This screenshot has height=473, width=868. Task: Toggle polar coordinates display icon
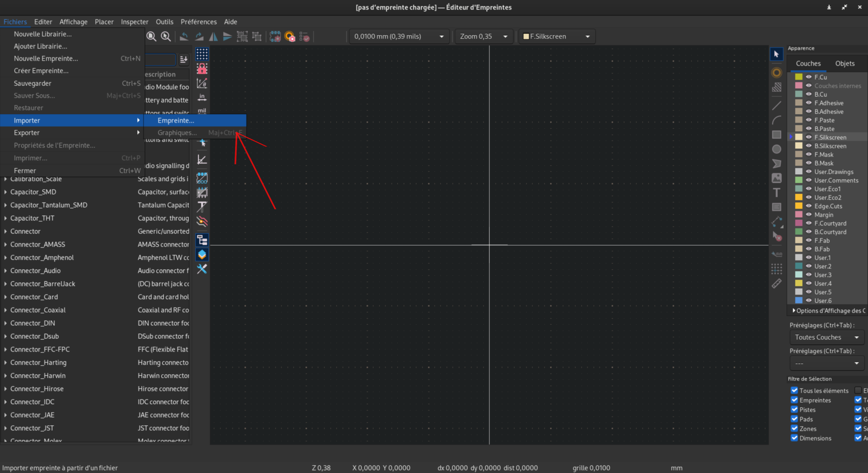tap(202, 83)
